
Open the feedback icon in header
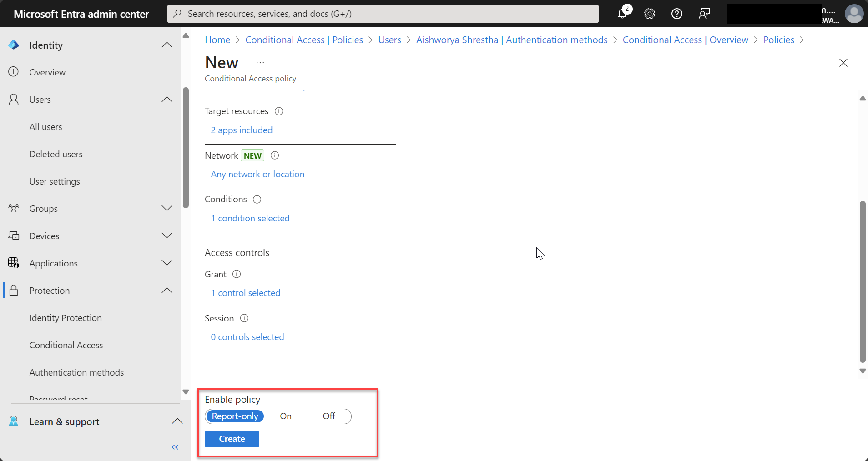tap(704, 14)
